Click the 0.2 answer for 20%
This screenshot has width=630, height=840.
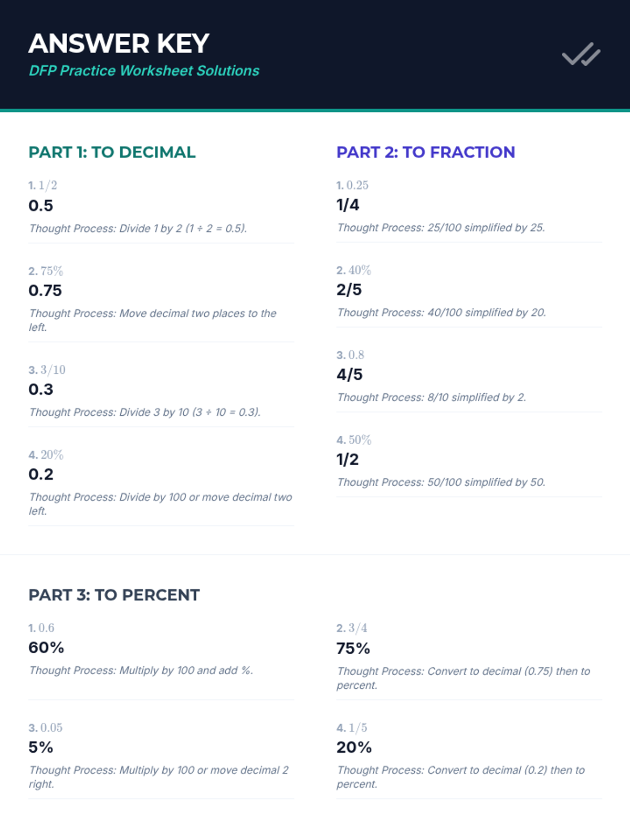41,474
